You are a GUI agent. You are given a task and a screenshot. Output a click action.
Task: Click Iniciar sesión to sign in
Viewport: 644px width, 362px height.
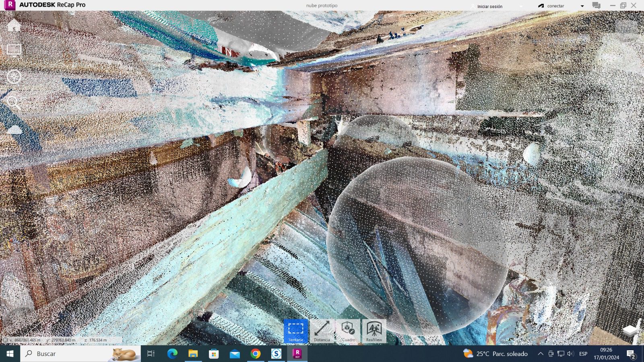pos(489,6)
